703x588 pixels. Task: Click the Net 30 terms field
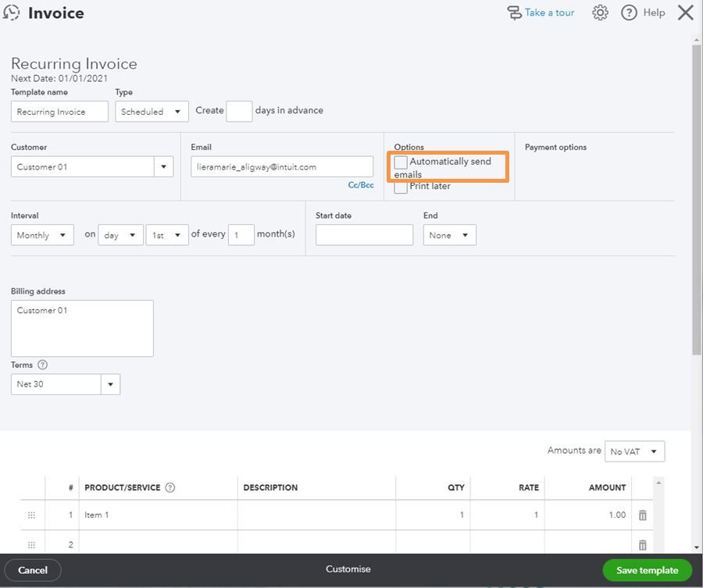[56, 384]
